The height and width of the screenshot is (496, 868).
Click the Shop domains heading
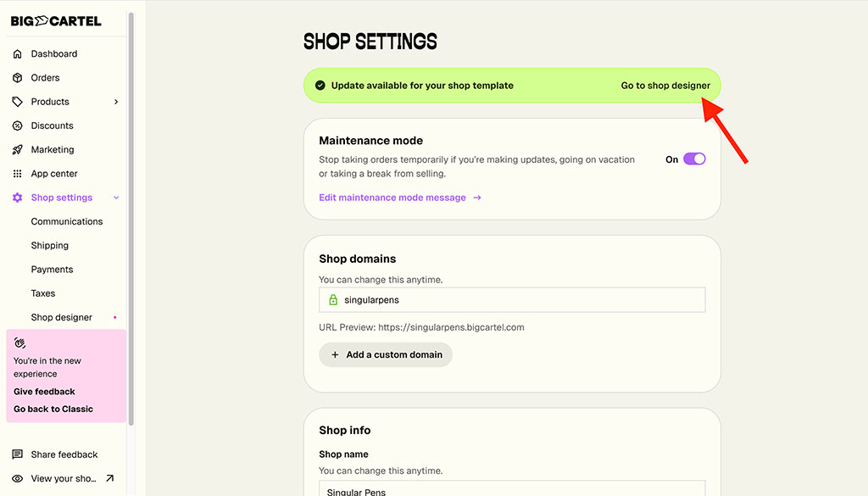[x=358, y=259]
